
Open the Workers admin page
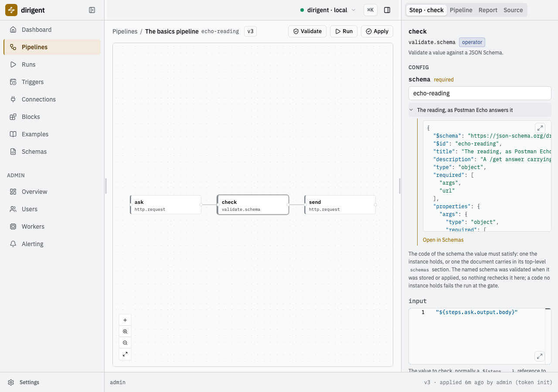coord(52,226)
